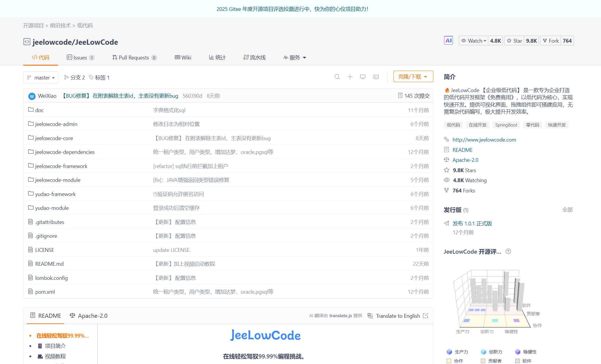Image resolution: width=601 pixels, height=364 pixels.
Task: Open the README.md file
Action: 49,264
